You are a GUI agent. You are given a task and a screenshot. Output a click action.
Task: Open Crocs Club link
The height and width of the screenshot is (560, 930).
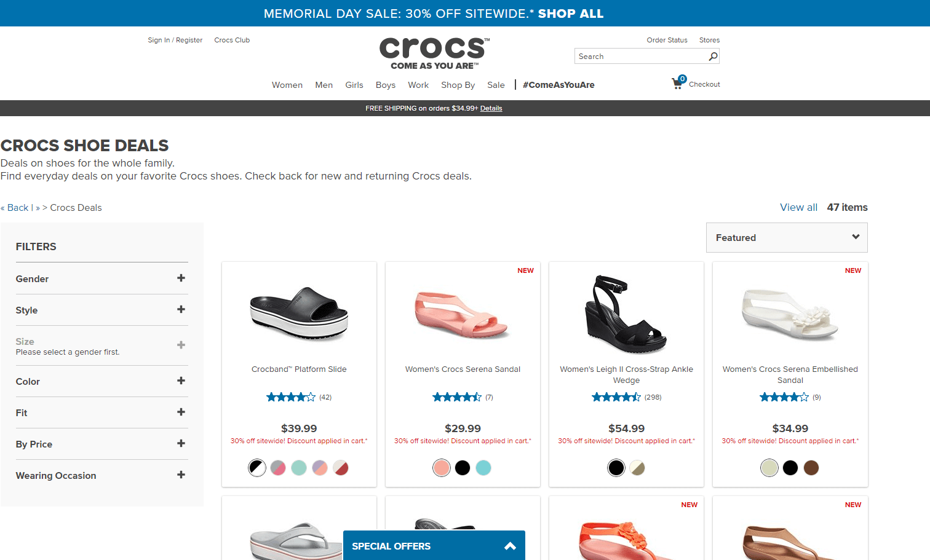tap(232, 40)
